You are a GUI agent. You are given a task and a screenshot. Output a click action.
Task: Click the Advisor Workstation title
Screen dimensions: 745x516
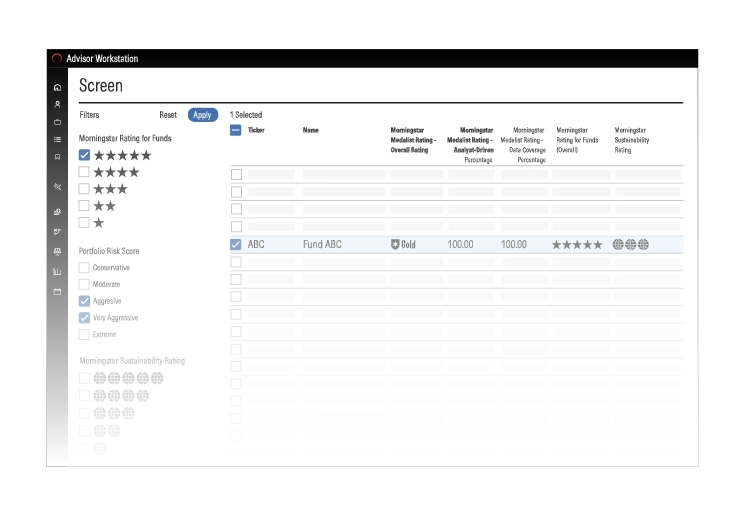pyautogui.click(x=102, y=58)
